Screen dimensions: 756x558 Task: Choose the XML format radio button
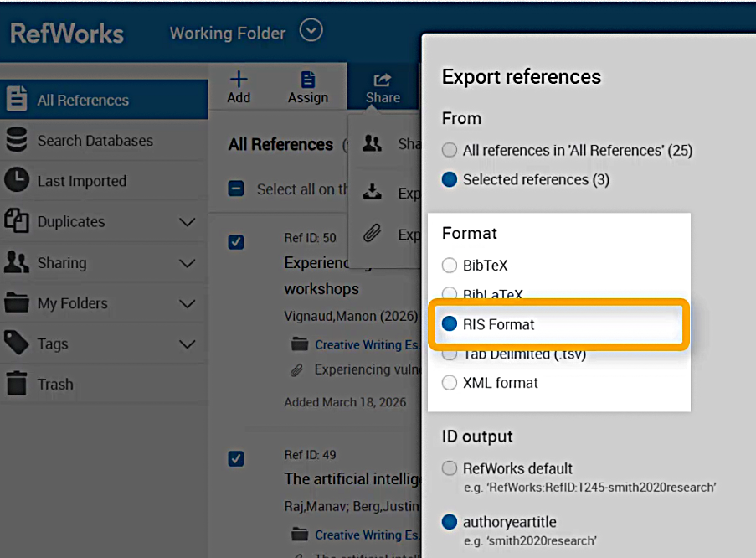450,383
